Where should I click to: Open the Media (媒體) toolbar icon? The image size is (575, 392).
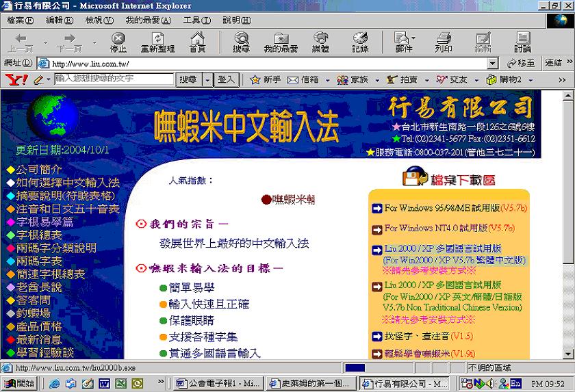click(x=320, y=42)
